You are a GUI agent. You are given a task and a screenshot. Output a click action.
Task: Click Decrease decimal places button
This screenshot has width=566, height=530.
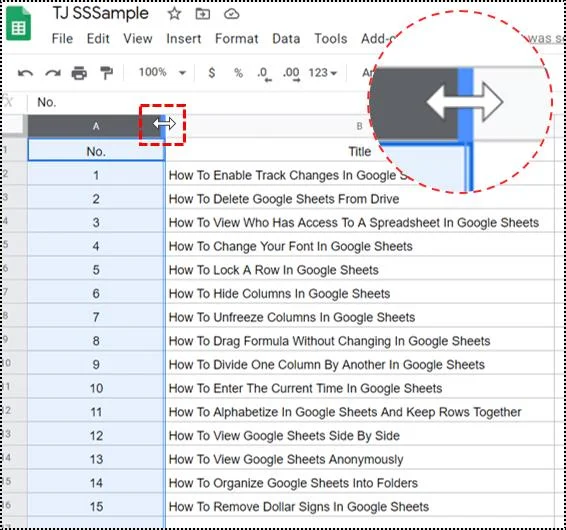[264, 74]
